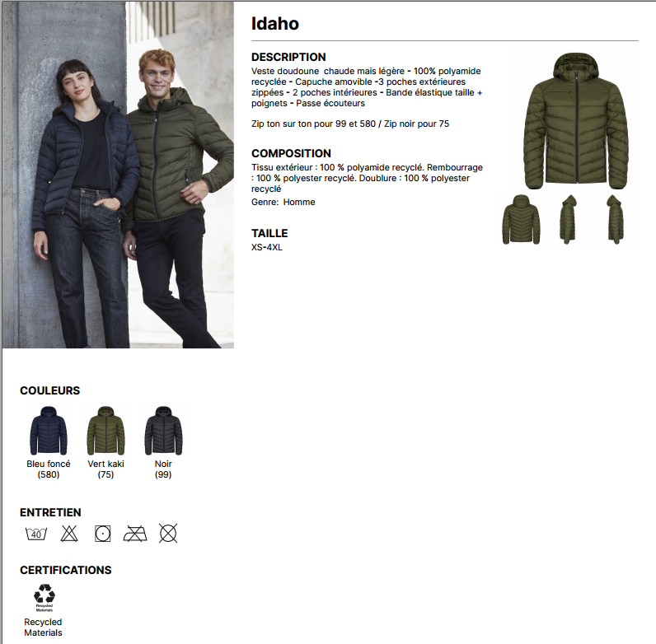656x644 pixels.
Task: Click the COULEURS section heading
Action: tap(49, 390)
